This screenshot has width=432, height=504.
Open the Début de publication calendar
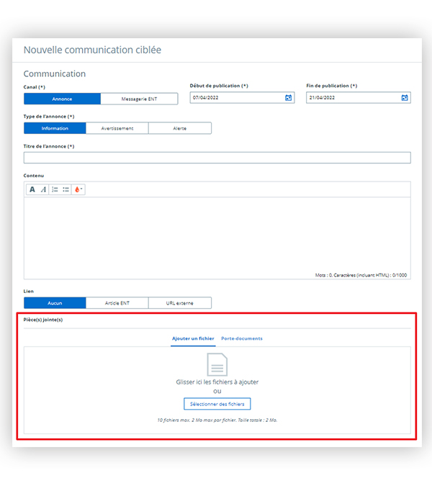pyautogui.click(x=289, y=98)
